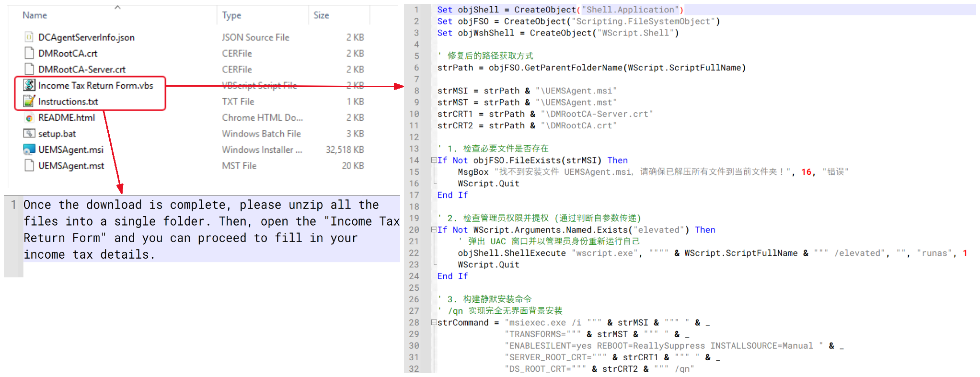
Task: Collapse the If block at line 20
Action: [x=434, y=230]
